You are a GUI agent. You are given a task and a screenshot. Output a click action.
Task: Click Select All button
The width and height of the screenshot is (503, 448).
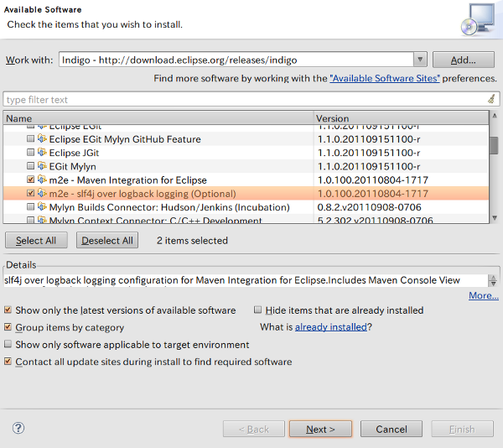click(36, 241)
